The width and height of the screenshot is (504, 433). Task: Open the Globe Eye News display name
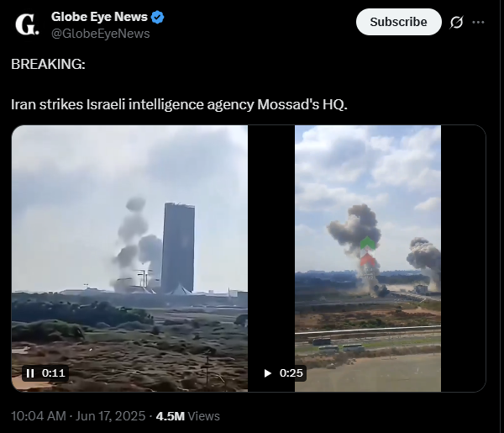pyautogui.click(x=99, y=17)
